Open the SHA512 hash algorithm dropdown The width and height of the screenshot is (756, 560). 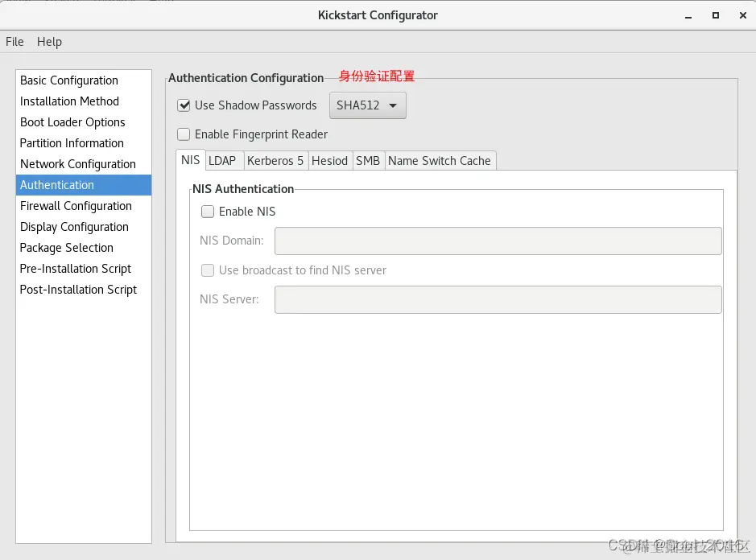pyautogui.click(x=367, y=105)
